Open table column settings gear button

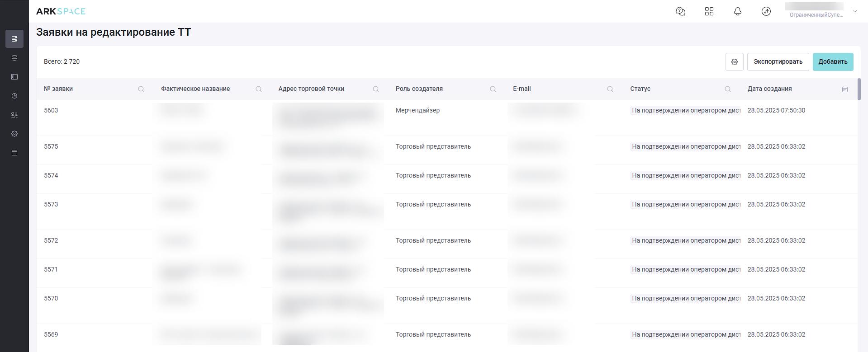click(x=734, y=62)
